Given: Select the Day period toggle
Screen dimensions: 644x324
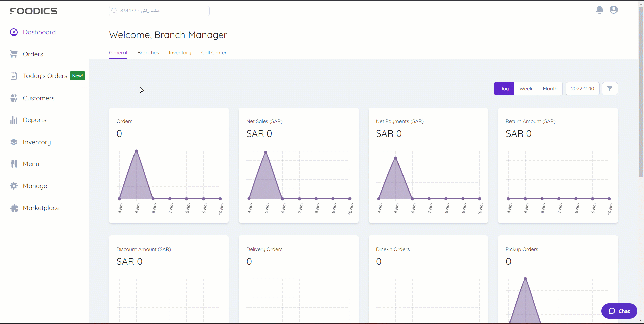Looking at the screenshot, I should click(504, 89).
